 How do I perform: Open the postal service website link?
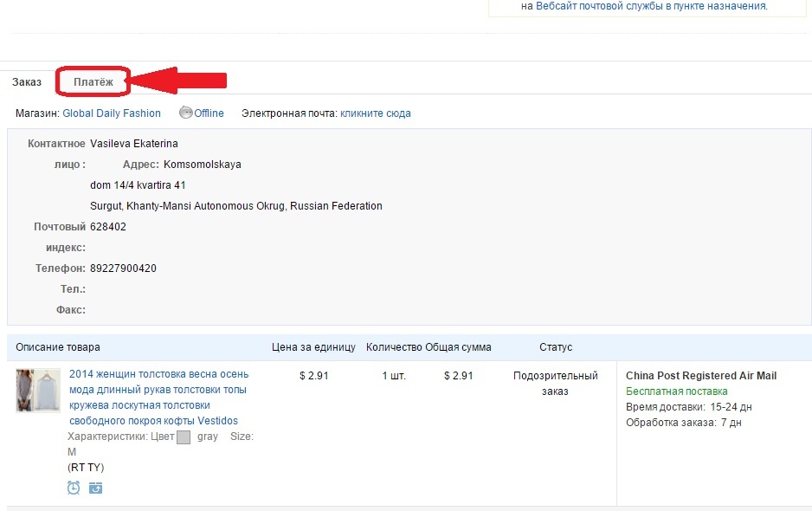click(651, 6)
